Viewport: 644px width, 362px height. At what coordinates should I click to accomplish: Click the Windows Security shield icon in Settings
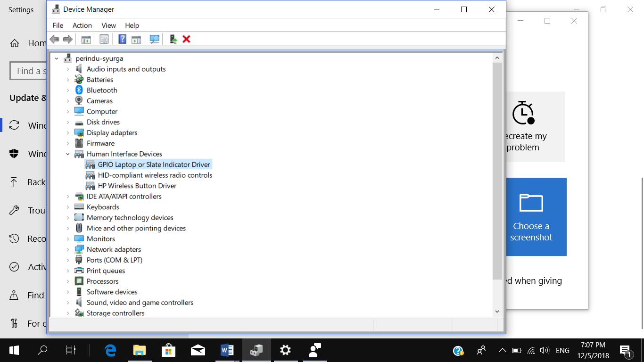click(14, 154)
